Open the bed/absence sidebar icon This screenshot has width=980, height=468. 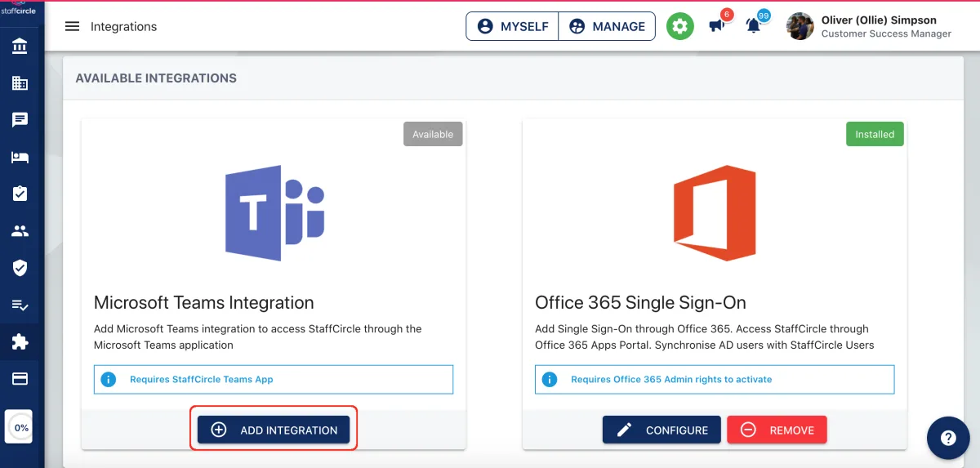(20, 157)
